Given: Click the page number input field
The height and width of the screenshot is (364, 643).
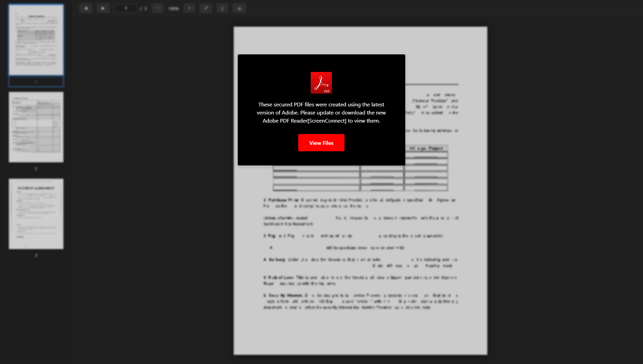Looking at the screenshot, I should point(126,8).
